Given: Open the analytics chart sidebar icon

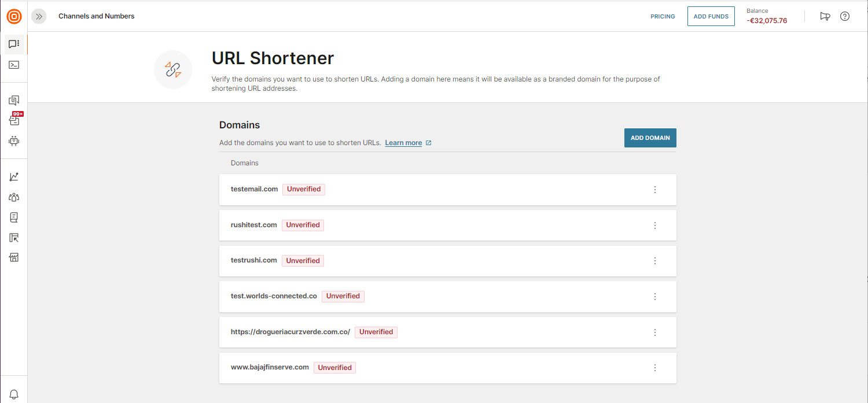Looking at the screenshot, I should tap(14, 177).
